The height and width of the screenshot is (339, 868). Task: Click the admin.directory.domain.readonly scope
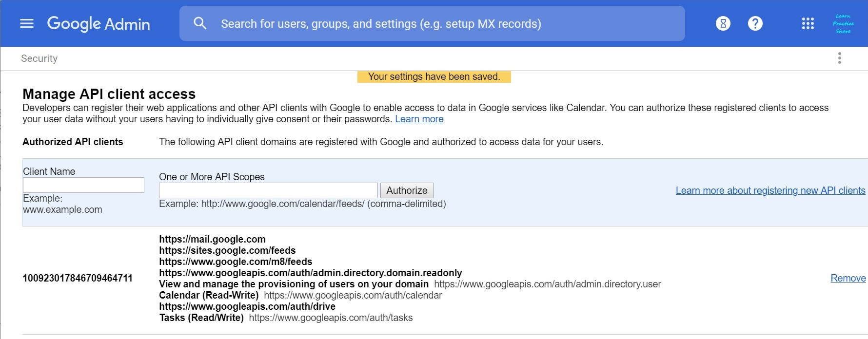pos(310,273)
